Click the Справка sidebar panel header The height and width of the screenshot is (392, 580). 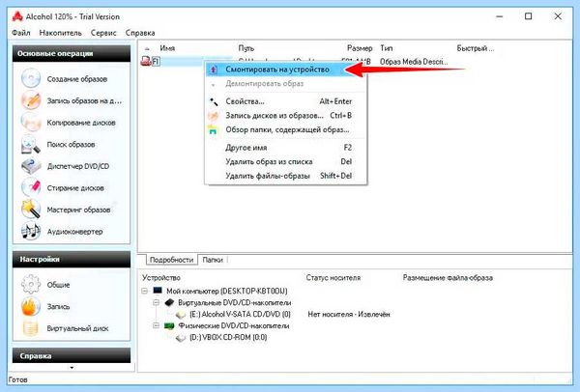click(x=72, y=355)
